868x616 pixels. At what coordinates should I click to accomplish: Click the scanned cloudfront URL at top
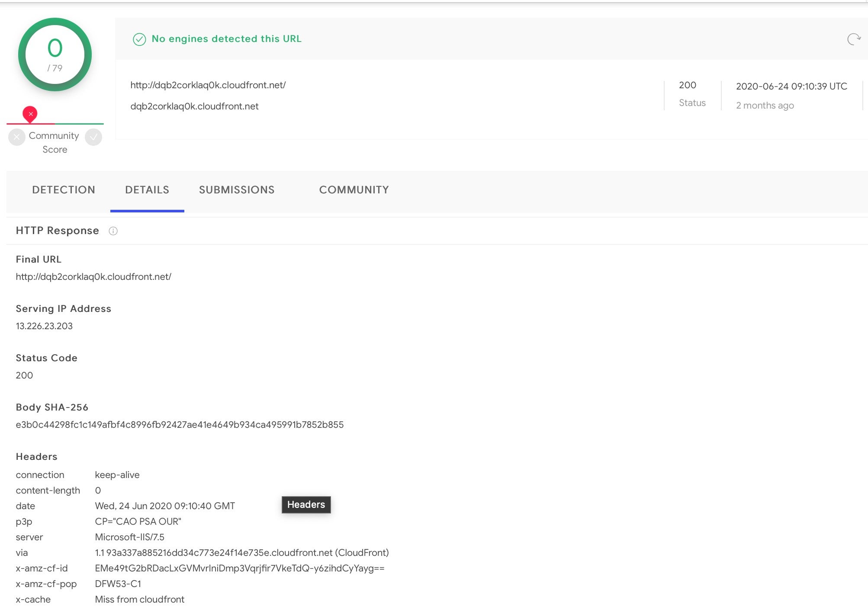(x=208, y=85)
